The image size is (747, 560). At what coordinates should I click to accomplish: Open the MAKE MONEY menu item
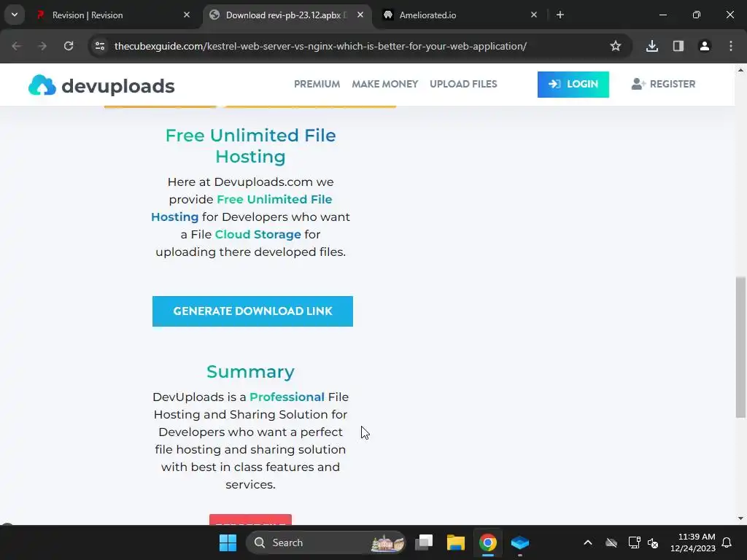tap(385, 85)
